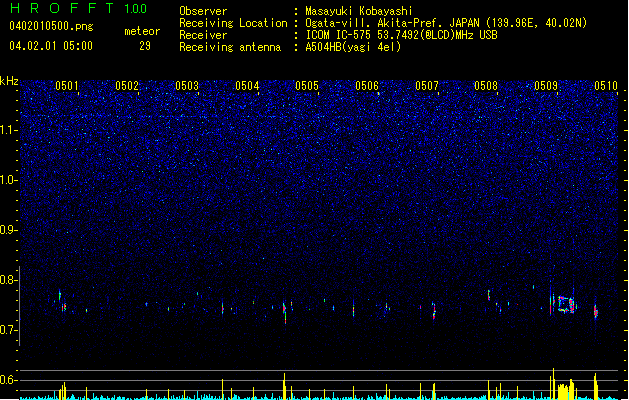The image size is (629, 400).
Task: Click the date stamp 04.02.01 05:00
Action: [x=51, y=46]
